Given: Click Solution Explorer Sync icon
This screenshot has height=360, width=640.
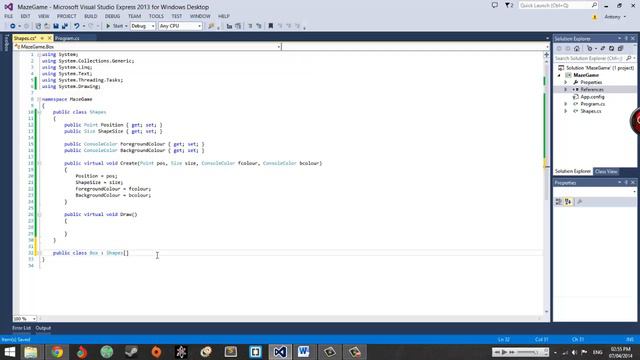Looking at the screenshot, I should [602, 49].
